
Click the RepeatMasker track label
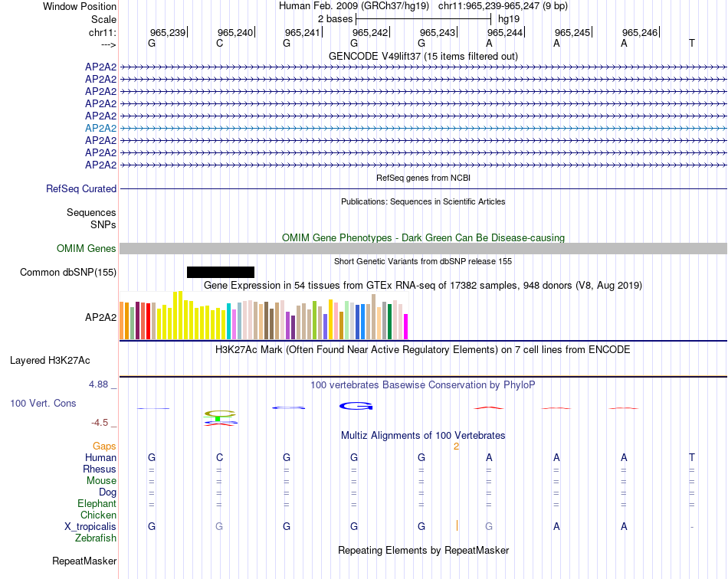click(84, 561)
